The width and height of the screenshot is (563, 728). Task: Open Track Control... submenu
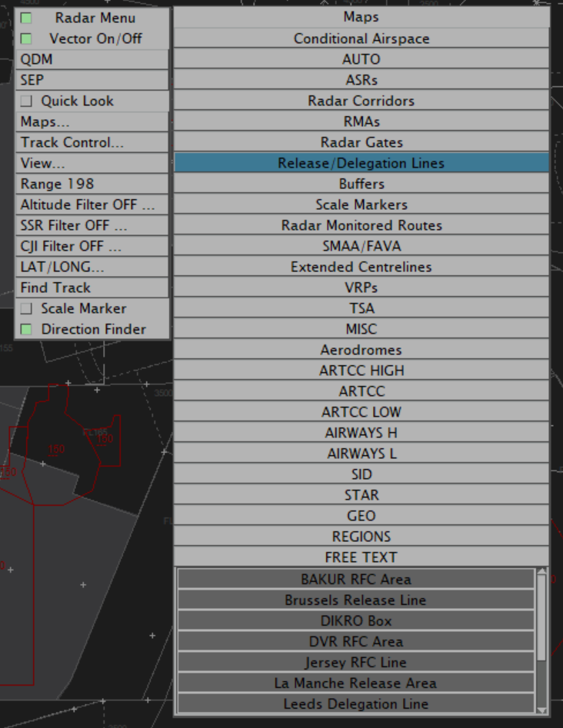tap(92, 142)
